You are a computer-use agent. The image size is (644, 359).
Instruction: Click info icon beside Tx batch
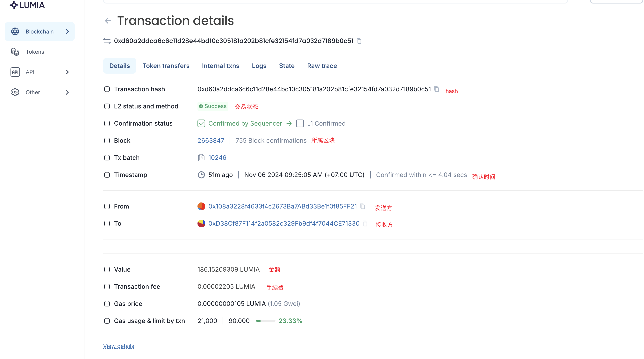tap(107, 158)
